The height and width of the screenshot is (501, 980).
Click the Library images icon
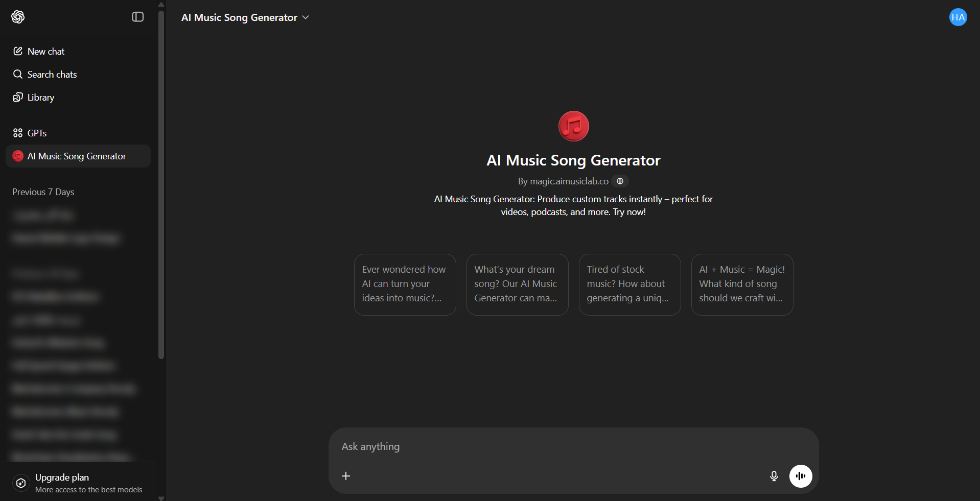click(18, 97)
